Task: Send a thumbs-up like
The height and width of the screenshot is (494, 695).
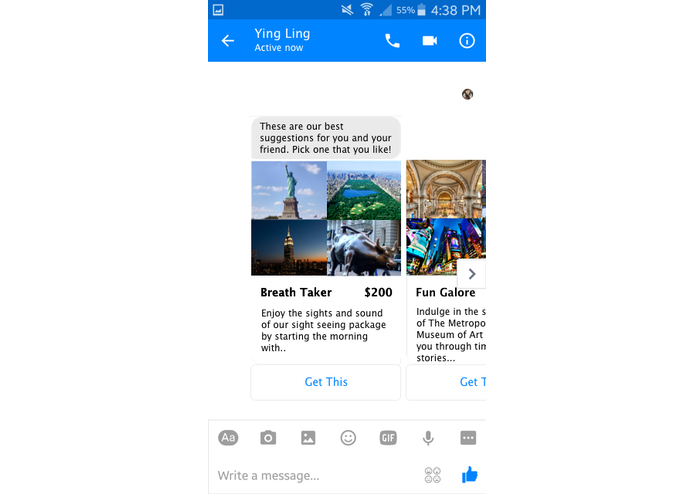Action: [x=469, y=475]
